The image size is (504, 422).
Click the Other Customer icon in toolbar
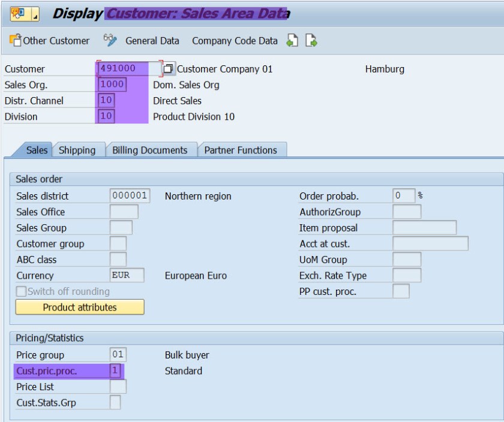coord(15,41)
